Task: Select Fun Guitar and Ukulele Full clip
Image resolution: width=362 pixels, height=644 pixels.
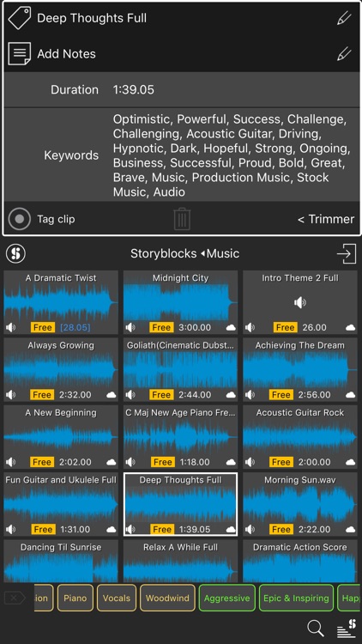Action: pyautogui.click(x=61, y=504)
